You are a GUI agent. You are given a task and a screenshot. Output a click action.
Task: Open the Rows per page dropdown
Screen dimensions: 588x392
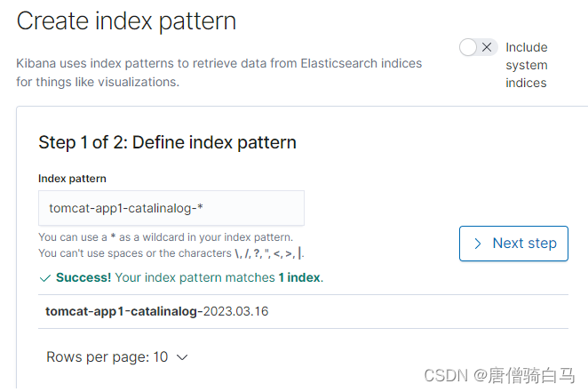(x=117, y=357)
